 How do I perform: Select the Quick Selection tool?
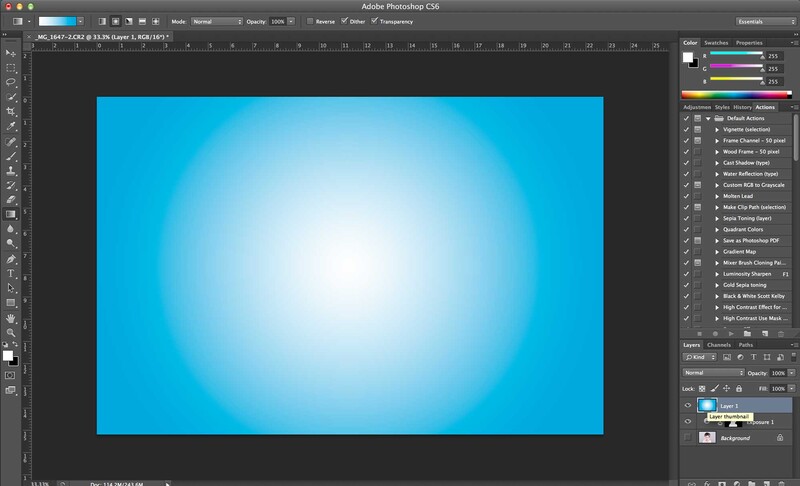[x=10, y=97]
